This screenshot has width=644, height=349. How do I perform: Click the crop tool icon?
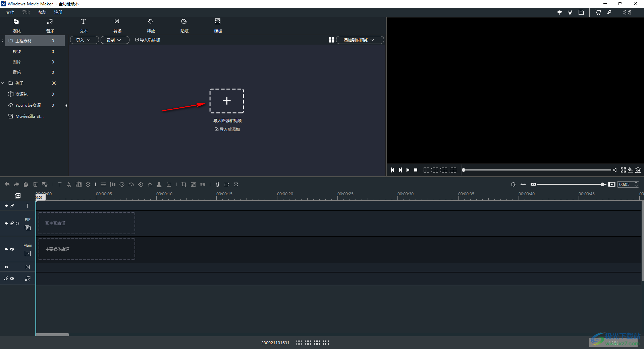[184, 185]
